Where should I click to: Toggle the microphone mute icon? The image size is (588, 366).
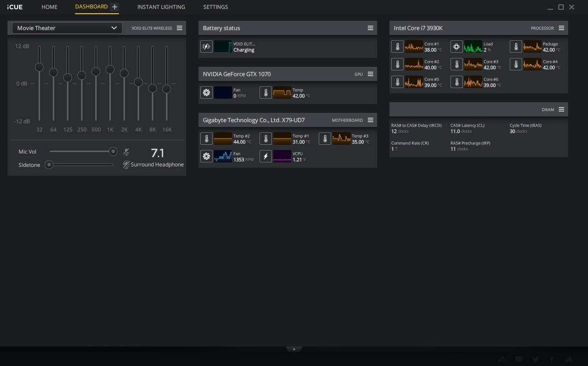126,152
